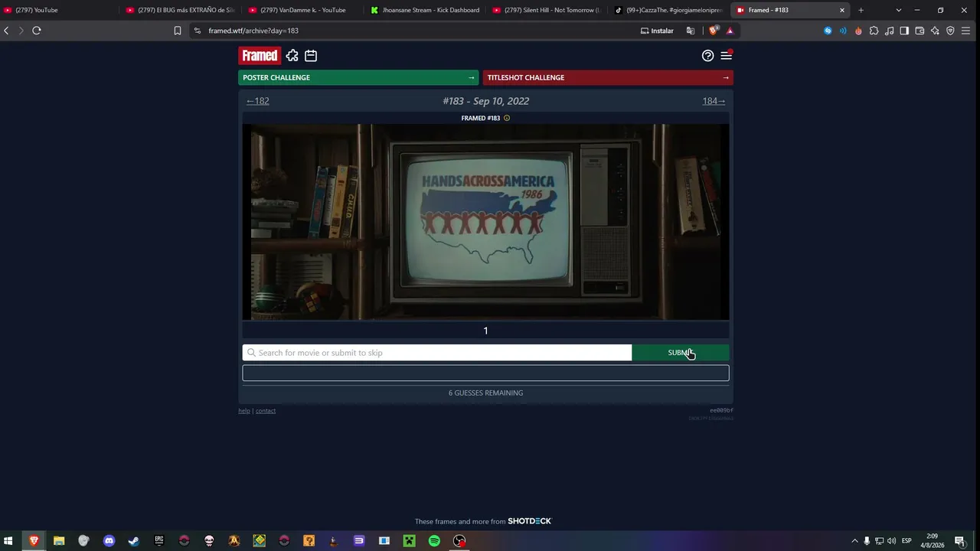Launch Steam from the taskbar
Image resolution: width=980 pixels, height=551 pixels.
point(134,541)
